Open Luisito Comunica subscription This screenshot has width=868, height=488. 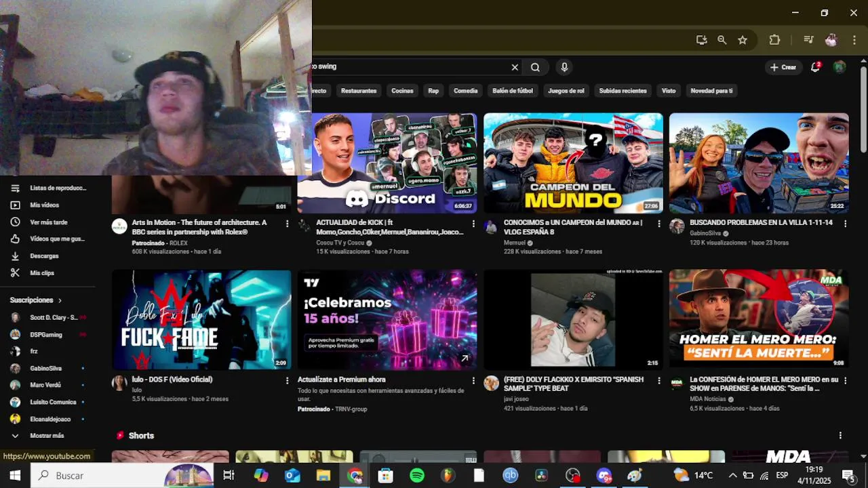point(49,402)
